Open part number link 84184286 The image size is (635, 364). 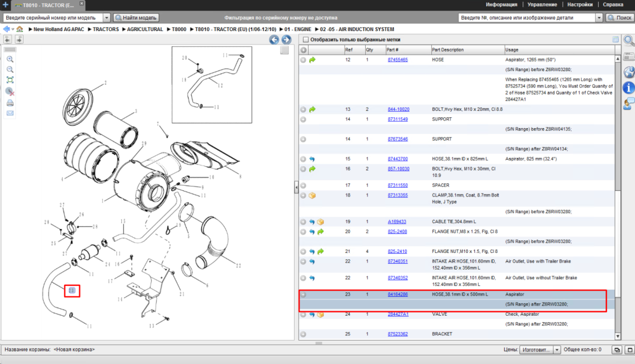pos(398,294)
